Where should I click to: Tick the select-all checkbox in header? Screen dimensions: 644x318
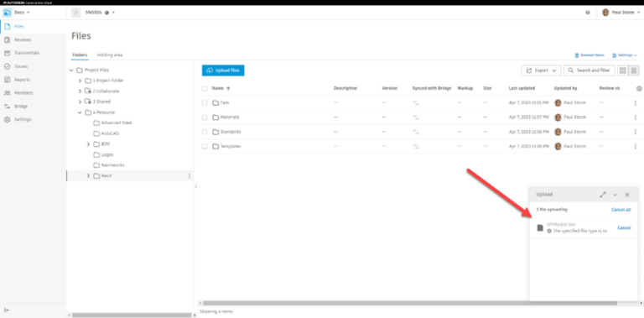205,88
